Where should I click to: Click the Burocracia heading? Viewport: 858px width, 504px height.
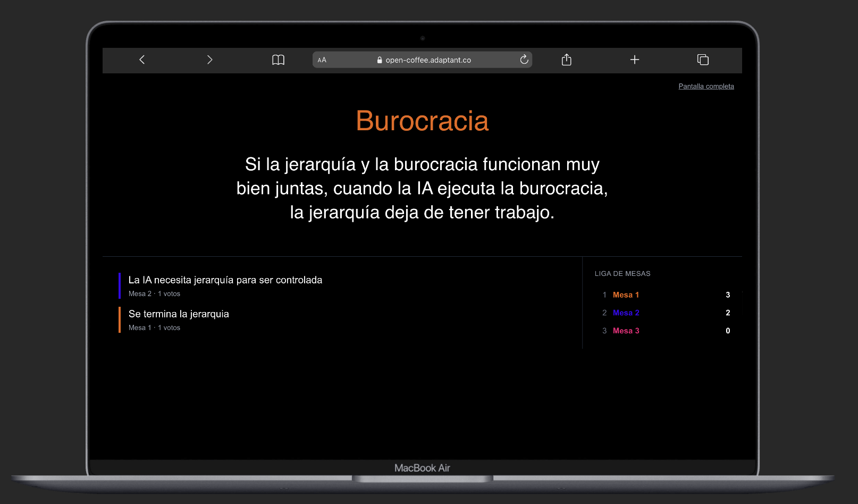pyautogui.click(x=422, y=121)
